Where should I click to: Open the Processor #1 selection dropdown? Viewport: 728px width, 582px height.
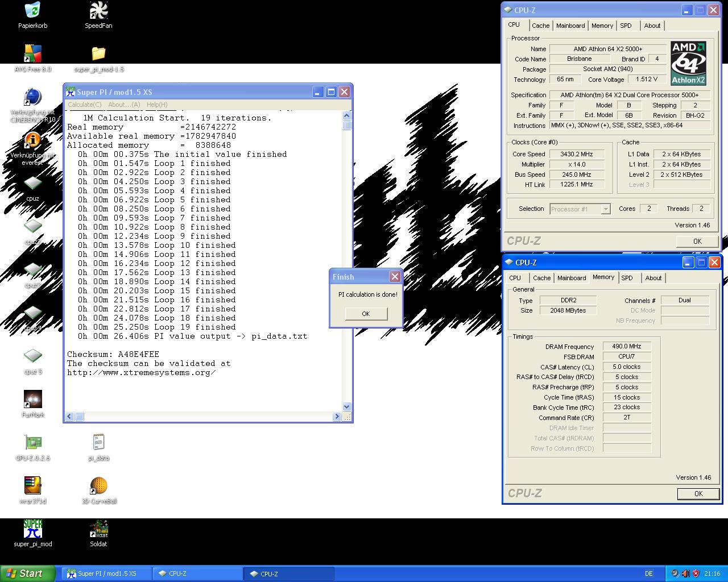pos(605,209)
